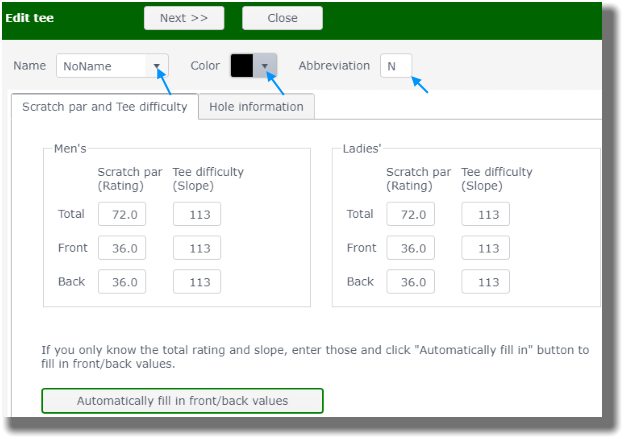The width and height of the screenshot is (624, 439).
Task: Click Automatically fill in front/back values button
Action: 182,401
